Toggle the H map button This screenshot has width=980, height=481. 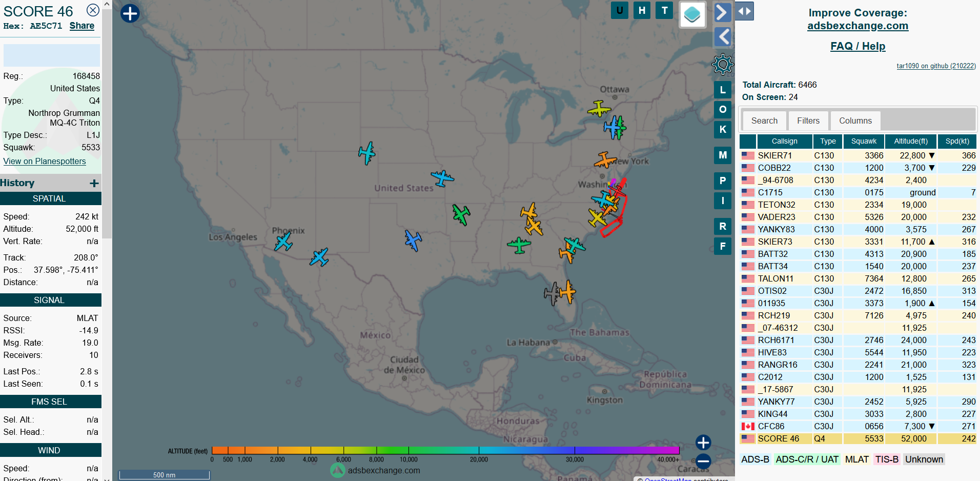tap(642, 10)
